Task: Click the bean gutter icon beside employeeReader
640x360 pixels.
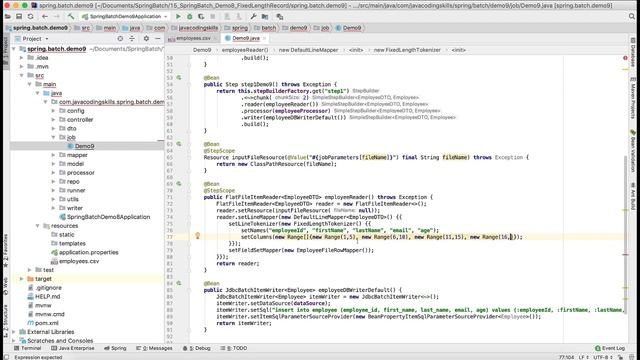Action: point(179,184)
